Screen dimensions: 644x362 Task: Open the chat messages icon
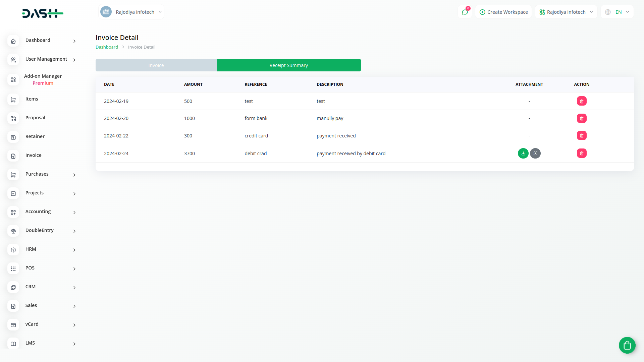click(x=465, y=12)
